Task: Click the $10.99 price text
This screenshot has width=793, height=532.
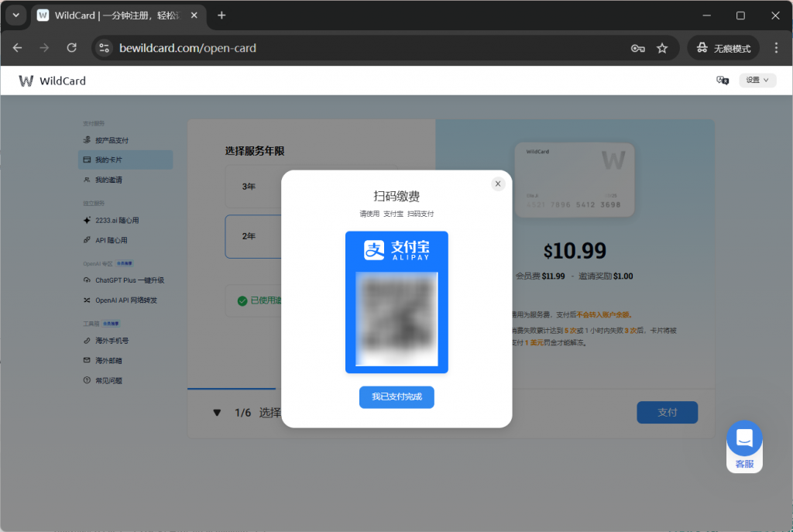Action: coord(575,251)
